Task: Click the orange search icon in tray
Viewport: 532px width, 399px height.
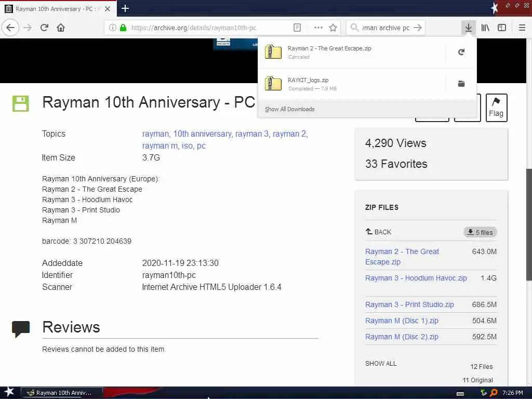Action: 494,393
